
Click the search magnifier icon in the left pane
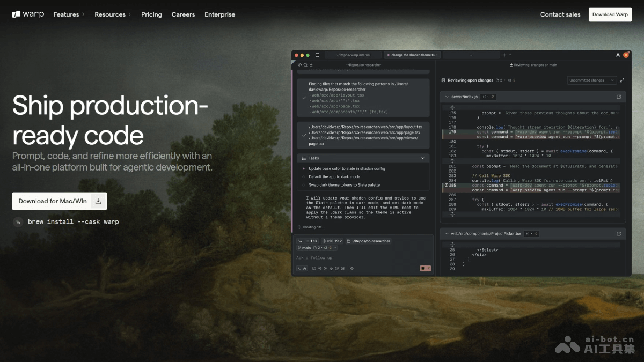click(305, 65)
